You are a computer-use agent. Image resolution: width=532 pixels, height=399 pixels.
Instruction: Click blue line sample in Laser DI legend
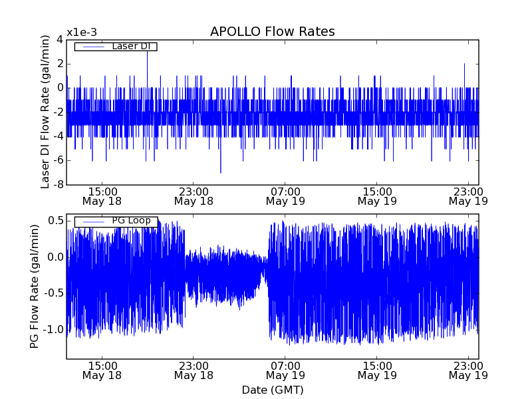point(92,47)
